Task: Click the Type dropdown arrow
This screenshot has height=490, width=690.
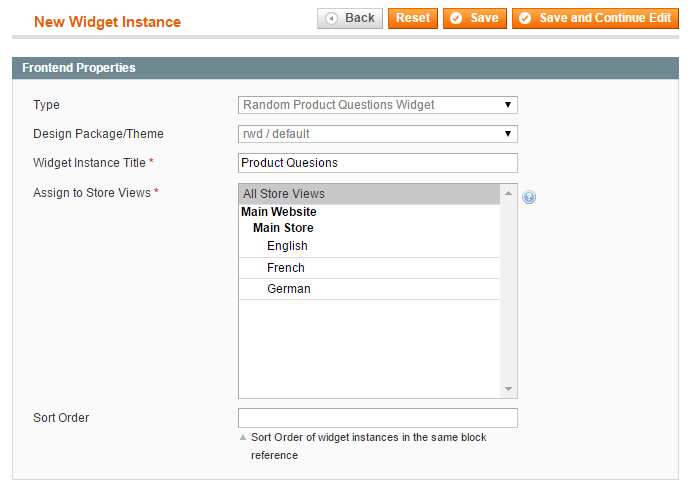Action: [507, 105]
